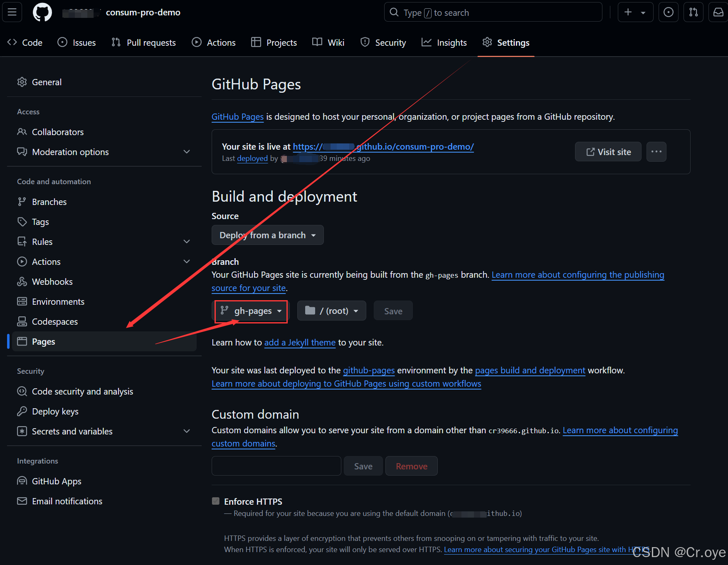
Task: Open Environments settings in sidebar
Action: [104, 302]
